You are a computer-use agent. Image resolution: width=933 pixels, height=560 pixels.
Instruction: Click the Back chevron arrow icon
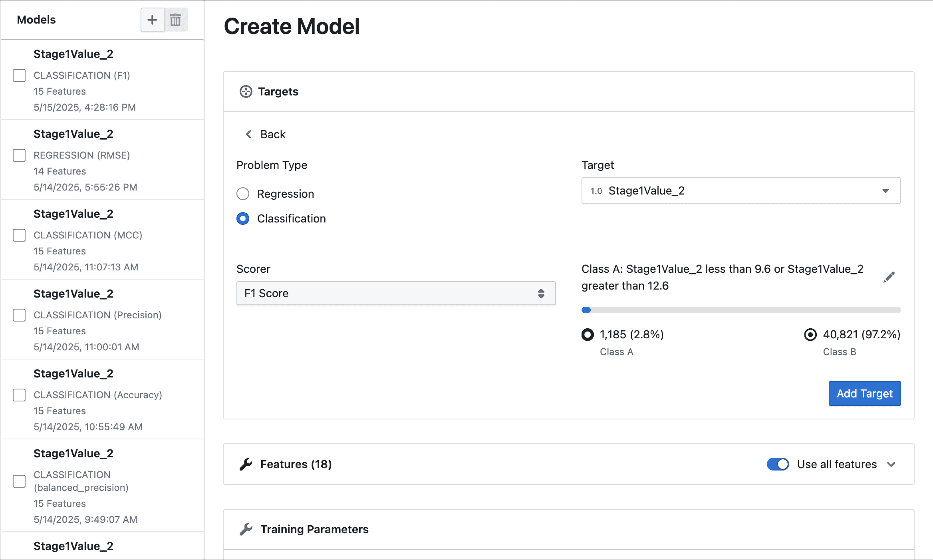click(x=248, y=134)
